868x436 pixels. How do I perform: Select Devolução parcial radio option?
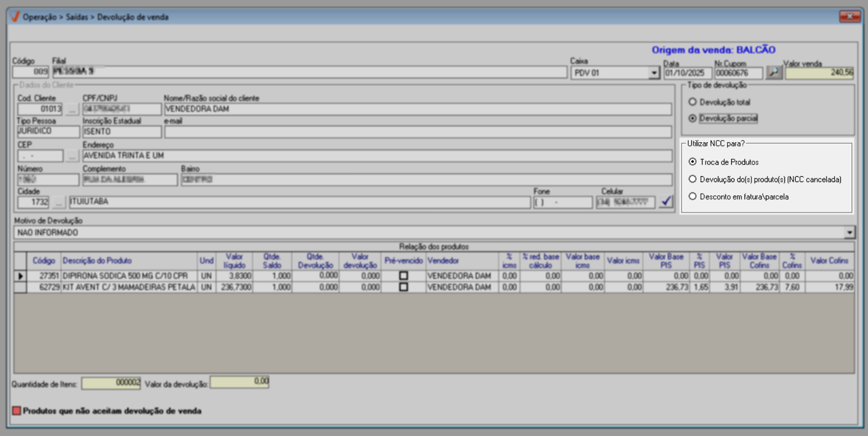[692, 118]
